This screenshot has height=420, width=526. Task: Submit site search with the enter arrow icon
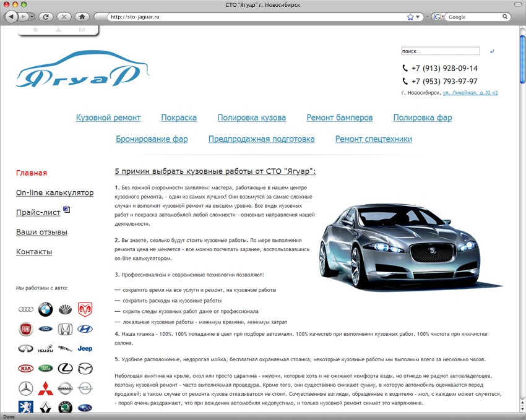click(x=492, y=51)
